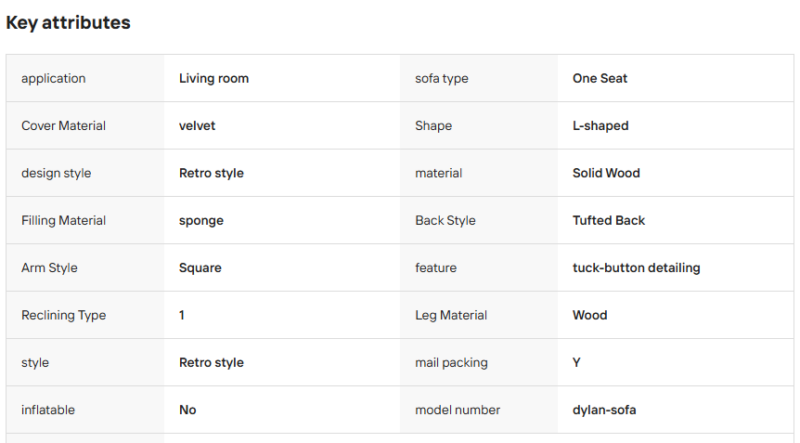The width and height of the screenshot is (800, 443).
Task: Select the 'Tufted Back' back style value
Action: tap(609, 220)
